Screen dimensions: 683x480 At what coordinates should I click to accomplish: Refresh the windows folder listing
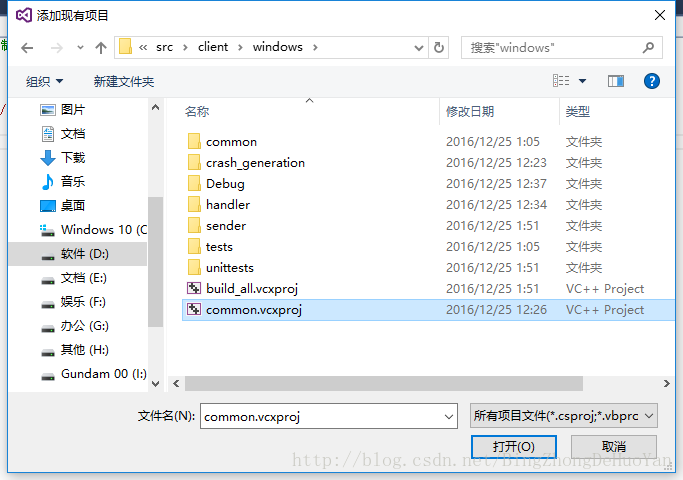(x=439, y=47)
